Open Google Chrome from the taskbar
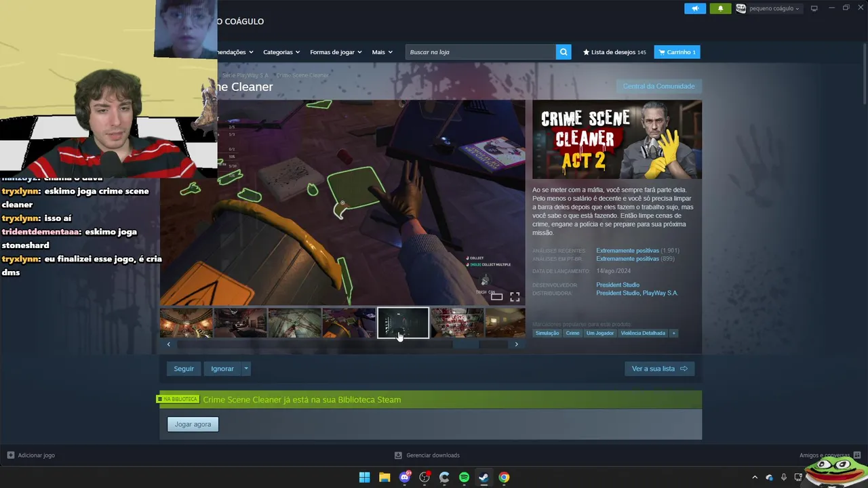The width and height of the screenshot is (868, 488). pos(504,477)
